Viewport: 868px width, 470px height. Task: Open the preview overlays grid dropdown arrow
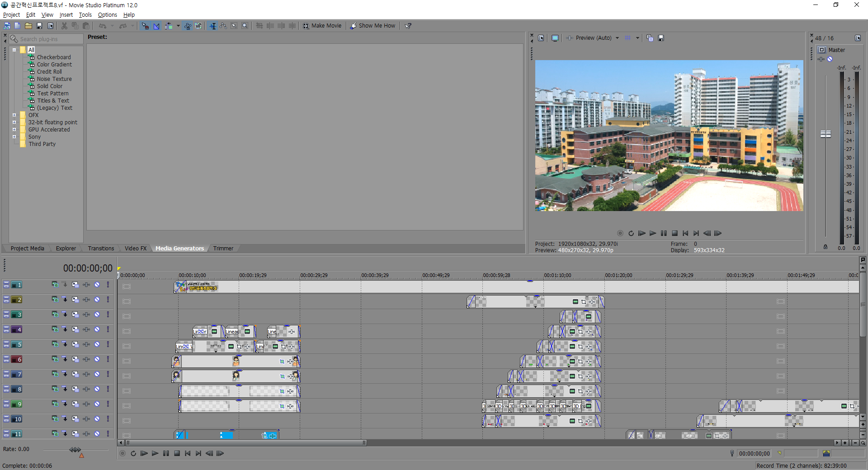coord(637,38)
